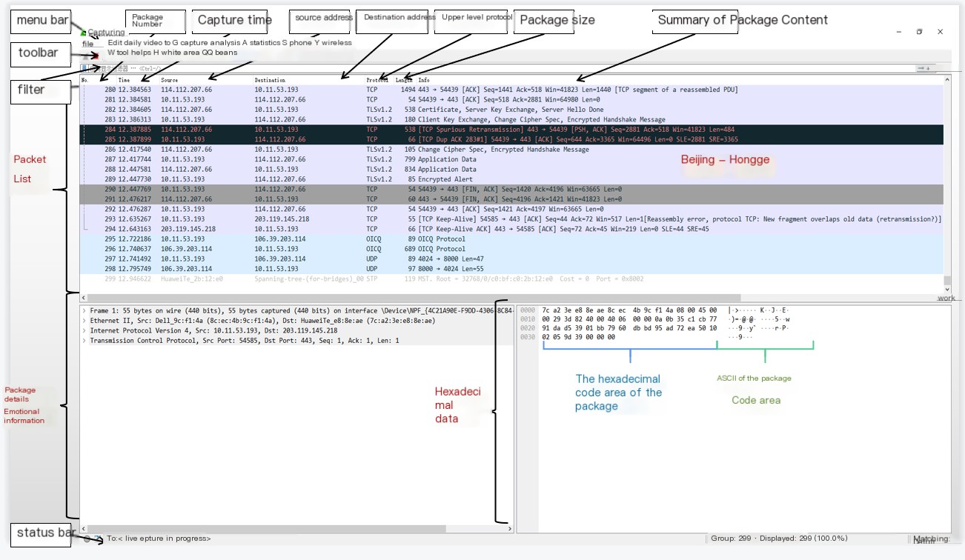Viewport: 965px width, 560px height.
Task: Expand Transmission Control Protocol node
Action: [84, 341]
